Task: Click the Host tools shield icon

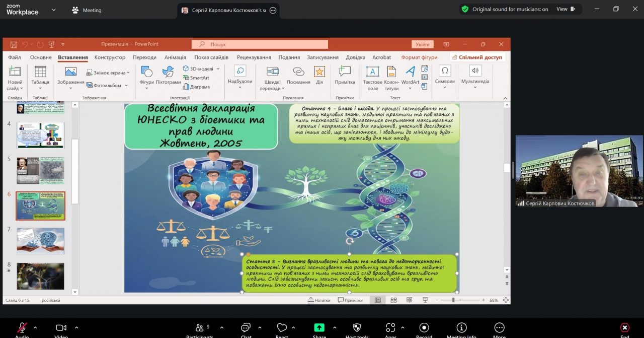Action: click(x=357, y=328)
